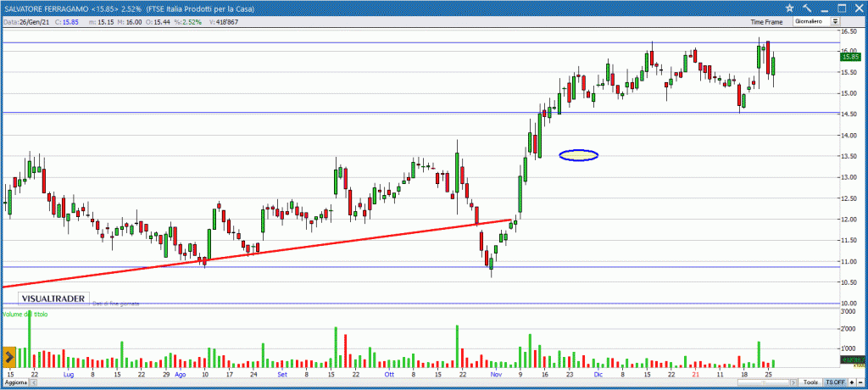
Task: Zoom in with the plus button
Action: coord(851,383)
